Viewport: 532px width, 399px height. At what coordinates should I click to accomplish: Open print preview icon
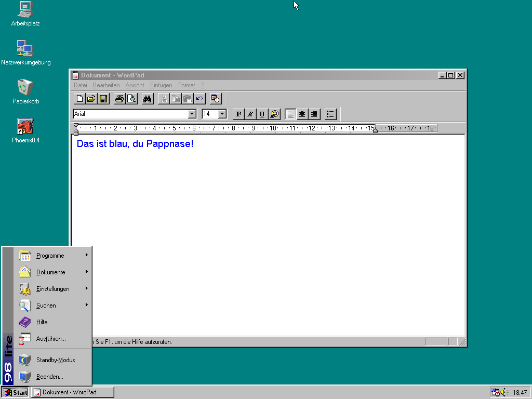point(131,99)
